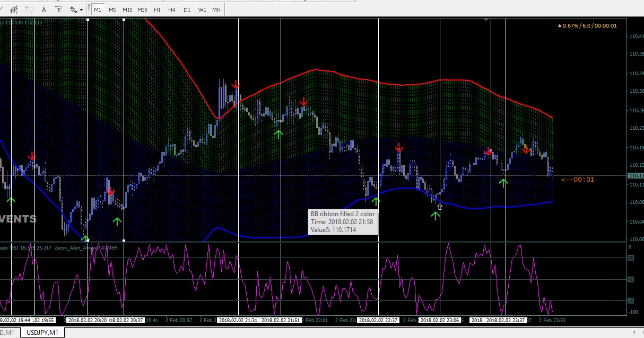The height and width of the screenshot is (338, 644).
Task: Select the D1 daily timeframe
Action: click(187, 10)
